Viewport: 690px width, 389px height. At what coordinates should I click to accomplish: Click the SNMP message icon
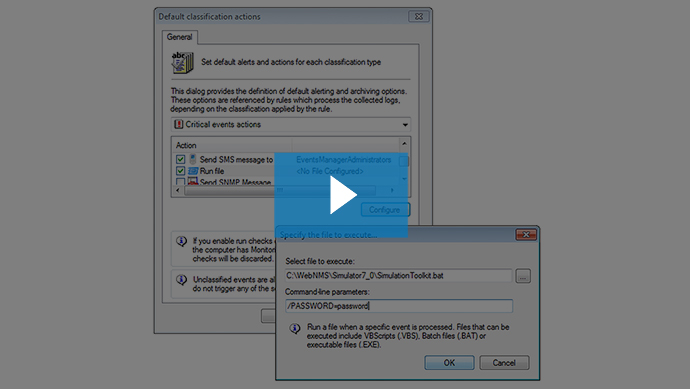point(193,181)
